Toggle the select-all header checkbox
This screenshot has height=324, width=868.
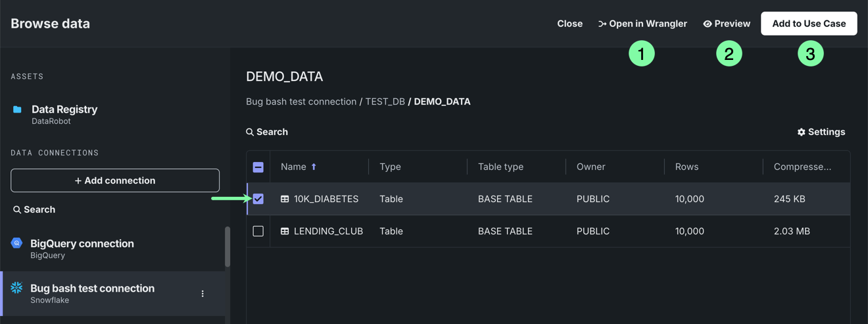[258, 167]
